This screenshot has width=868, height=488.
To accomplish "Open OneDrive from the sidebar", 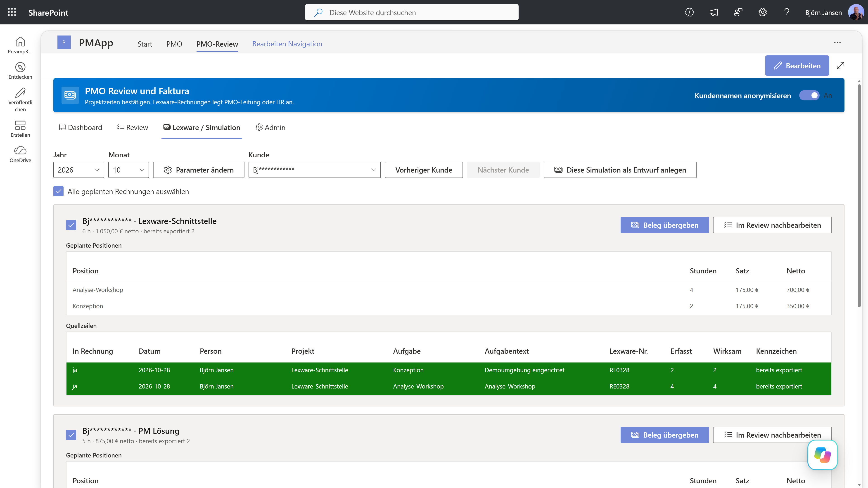I will pyautogui.click(x=20, y=154).
